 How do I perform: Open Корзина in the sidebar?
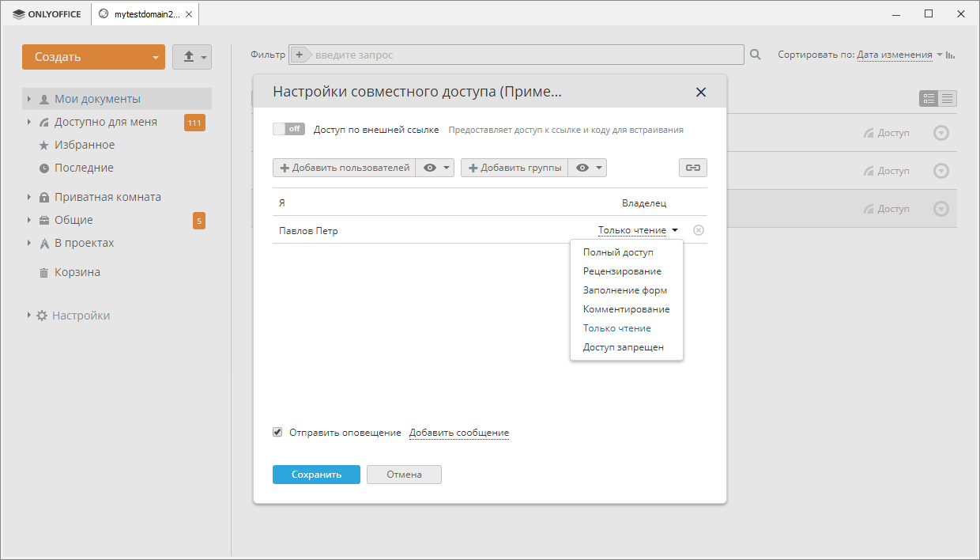pos(77,272)
